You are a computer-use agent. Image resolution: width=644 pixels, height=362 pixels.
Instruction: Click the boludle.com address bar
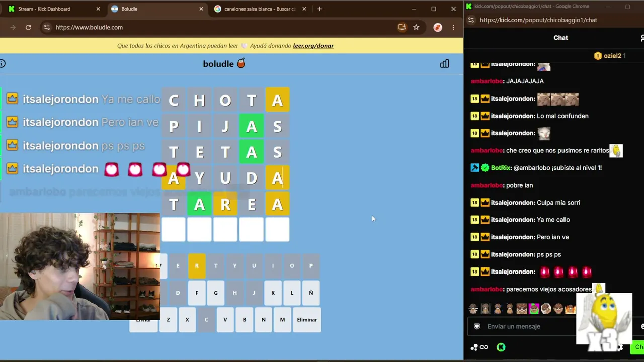coord(221,27)
